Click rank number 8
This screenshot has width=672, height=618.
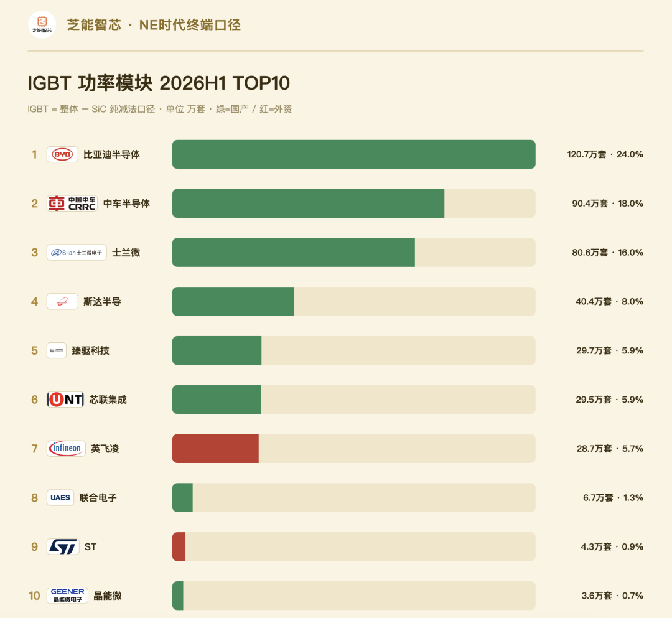[x=35, y=497]
